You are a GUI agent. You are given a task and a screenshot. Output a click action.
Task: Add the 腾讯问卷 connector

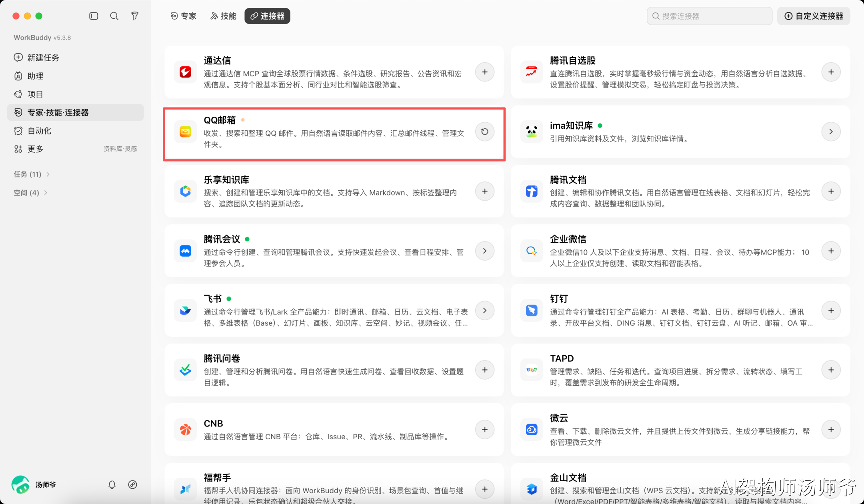click(x=485, y=370)
